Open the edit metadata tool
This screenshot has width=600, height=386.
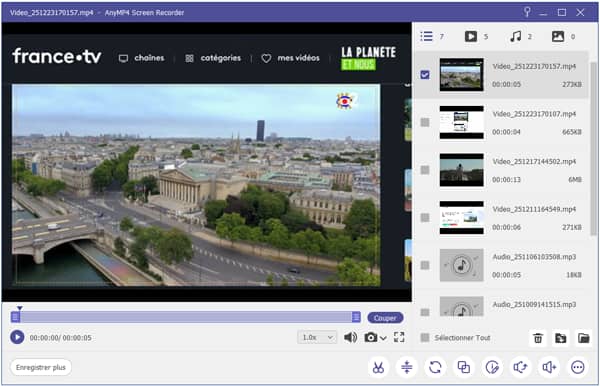[x=492, y=367]
